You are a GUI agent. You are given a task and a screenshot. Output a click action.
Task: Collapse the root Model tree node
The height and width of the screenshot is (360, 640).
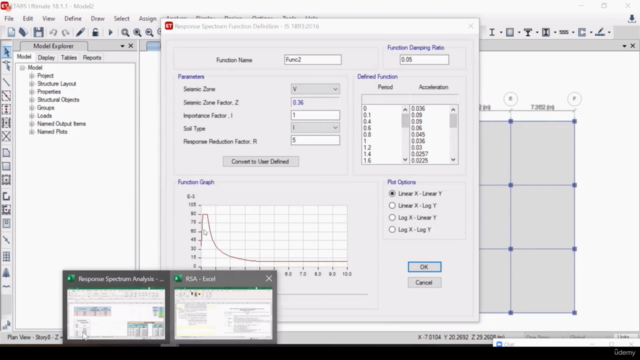click(22, 68)
